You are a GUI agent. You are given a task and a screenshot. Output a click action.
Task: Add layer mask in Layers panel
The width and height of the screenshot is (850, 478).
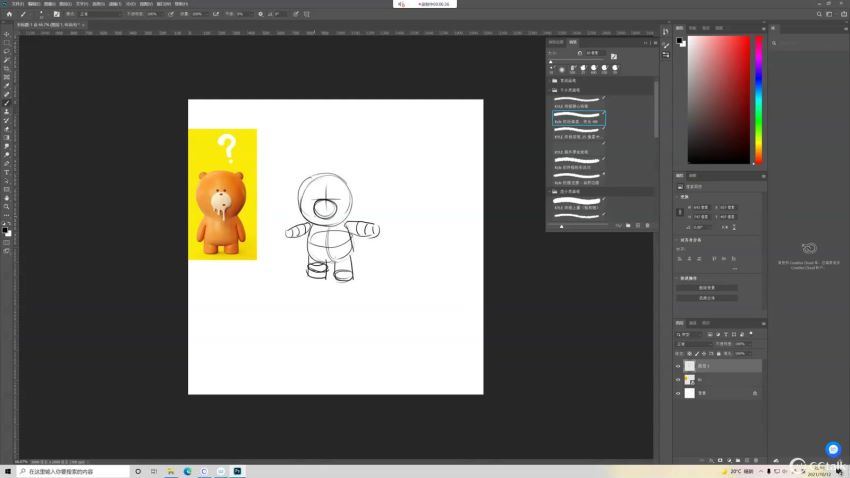click(720, 461)
